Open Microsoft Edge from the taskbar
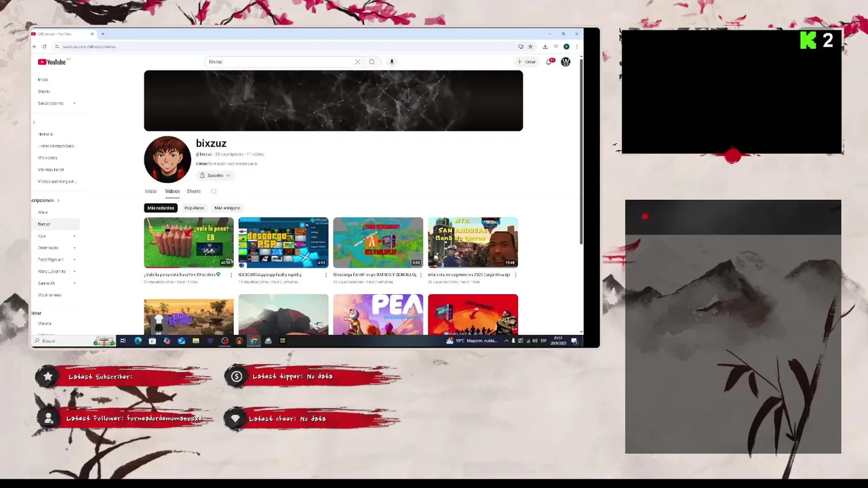Image resolution: width=868 pixels, height=488 pixels. (138, 341)
